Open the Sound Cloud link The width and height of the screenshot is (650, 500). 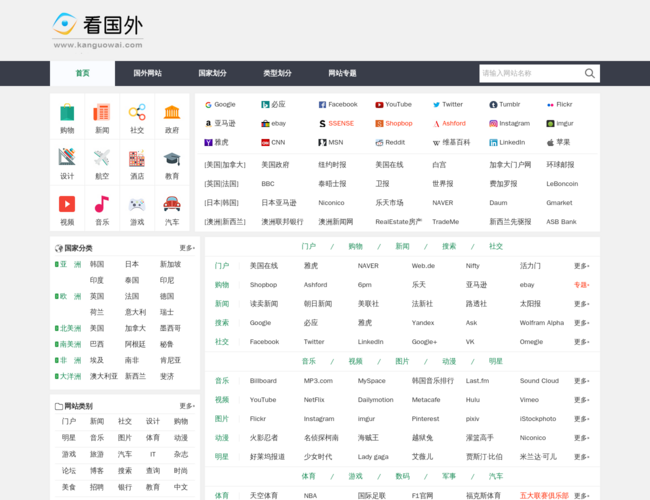click(x=539, y=381)
